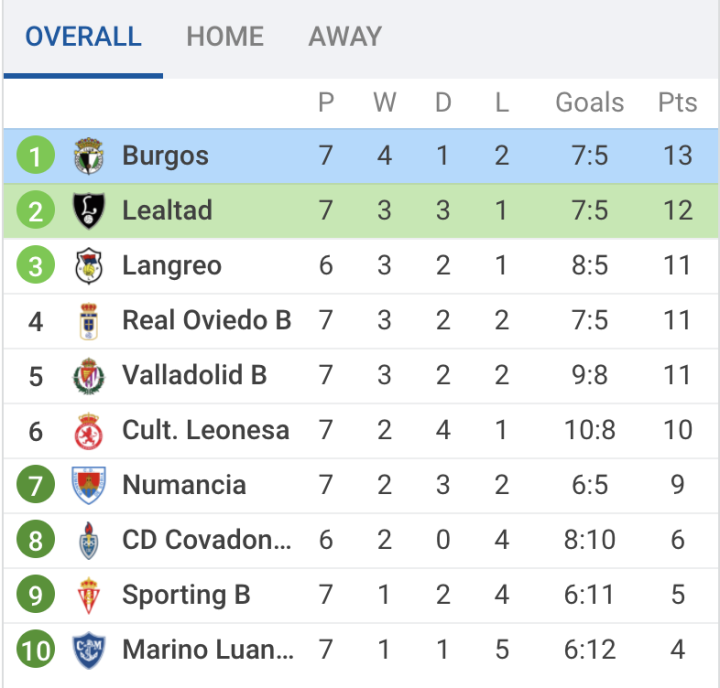Viewport: 720px width, 688px height.
Task: Open the Cult. Leonesa team link
Action: click(205, 431)
